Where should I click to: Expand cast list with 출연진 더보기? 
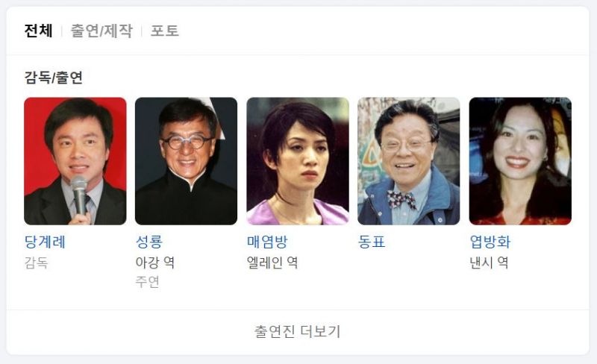click(298, 332)
